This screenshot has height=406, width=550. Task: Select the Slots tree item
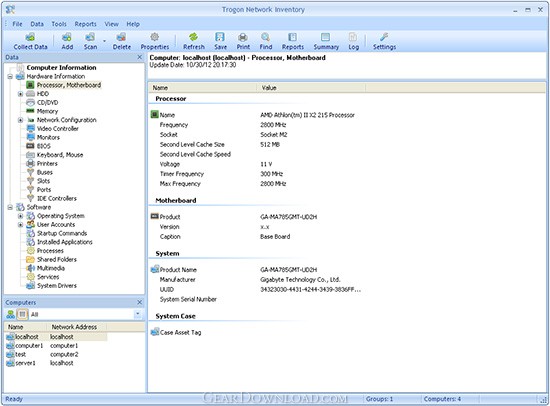coord(43,181)
